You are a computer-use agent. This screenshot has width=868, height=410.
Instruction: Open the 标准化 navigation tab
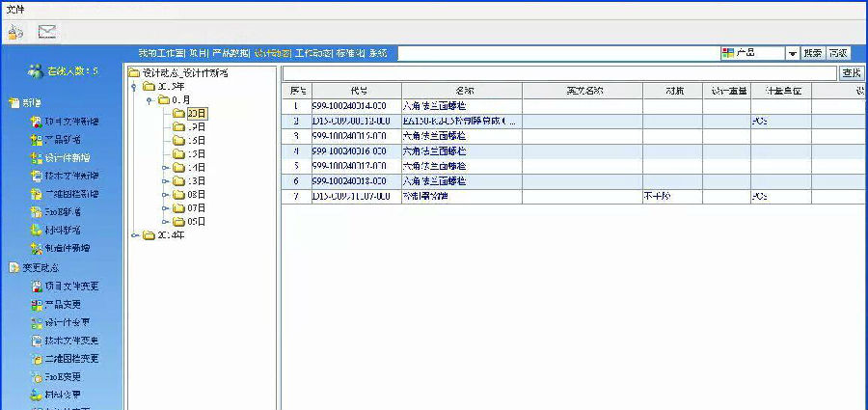[350, 54]
